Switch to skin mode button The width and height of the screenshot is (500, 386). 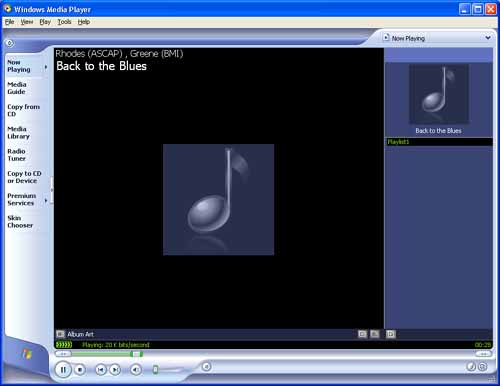pyautogui.click(x=483, y=367)
